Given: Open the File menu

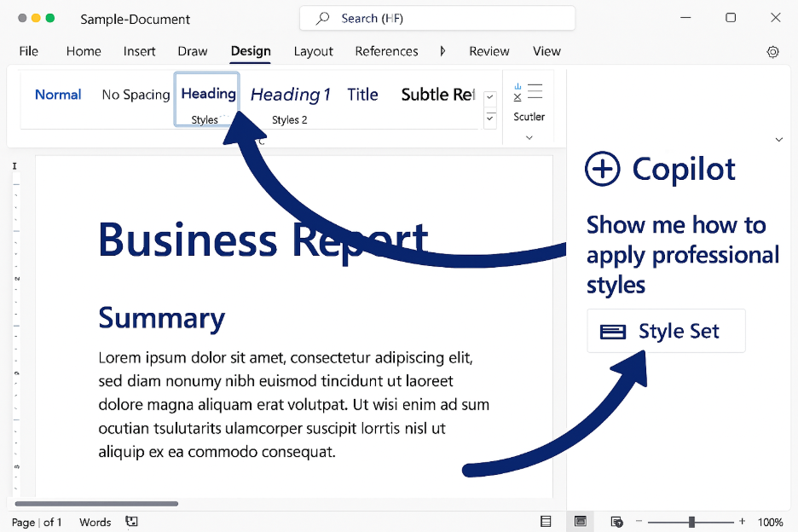Looking at the screenshot, I should (28, 51).
